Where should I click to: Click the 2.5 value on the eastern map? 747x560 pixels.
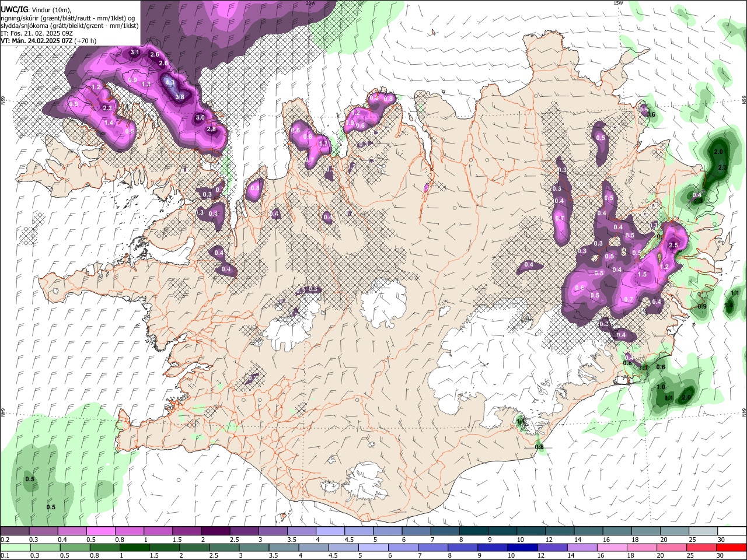pos(673,245)
